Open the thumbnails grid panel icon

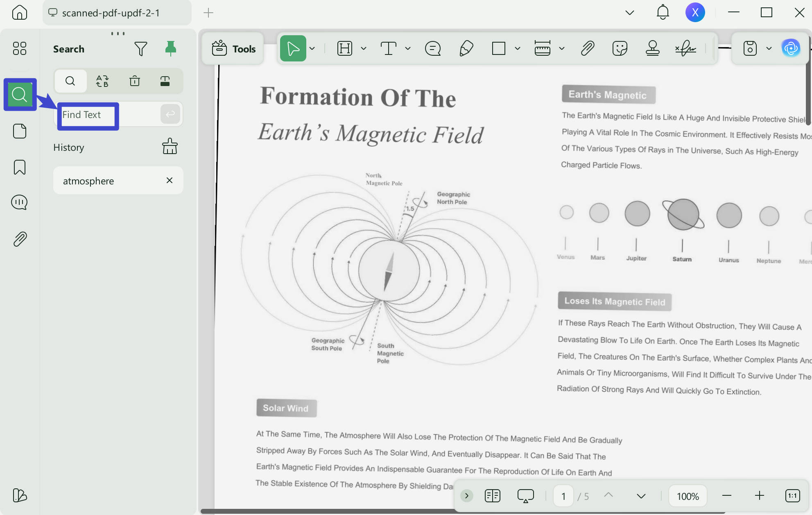tap(20, 48)
